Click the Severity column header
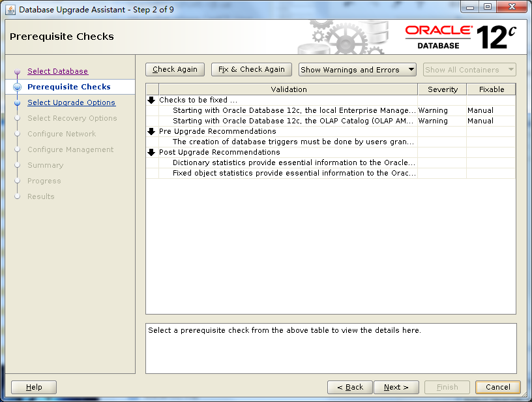The height and width of the screenshot is (402, 532). point(443,89)
